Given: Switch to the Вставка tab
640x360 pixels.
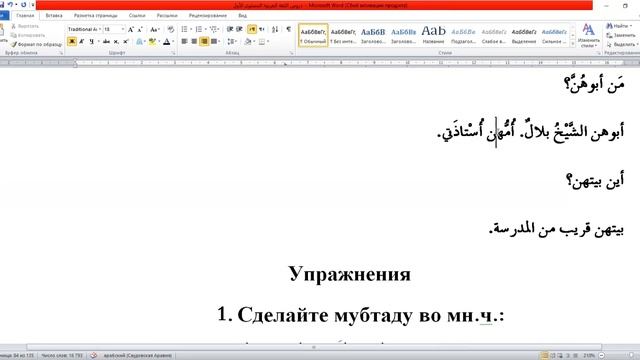Looking at the screenshot, I should coord(54,16).
